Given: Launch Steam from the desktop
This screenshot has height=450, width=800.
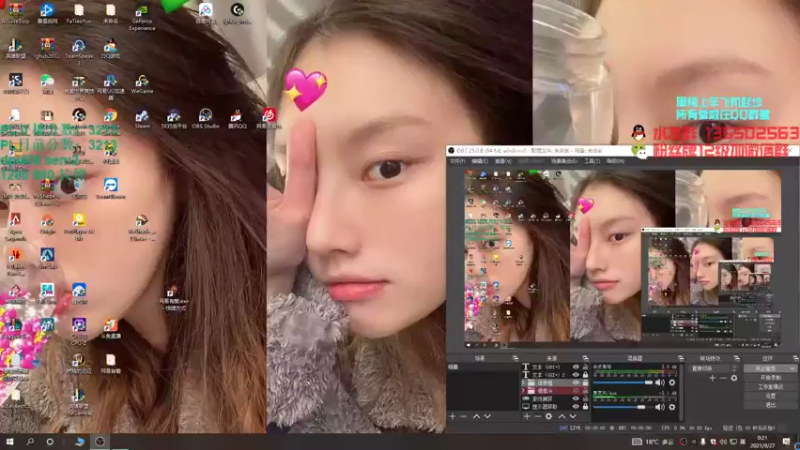Looking at the screenshot, I should pyautogui.click(x=142, y=119).
